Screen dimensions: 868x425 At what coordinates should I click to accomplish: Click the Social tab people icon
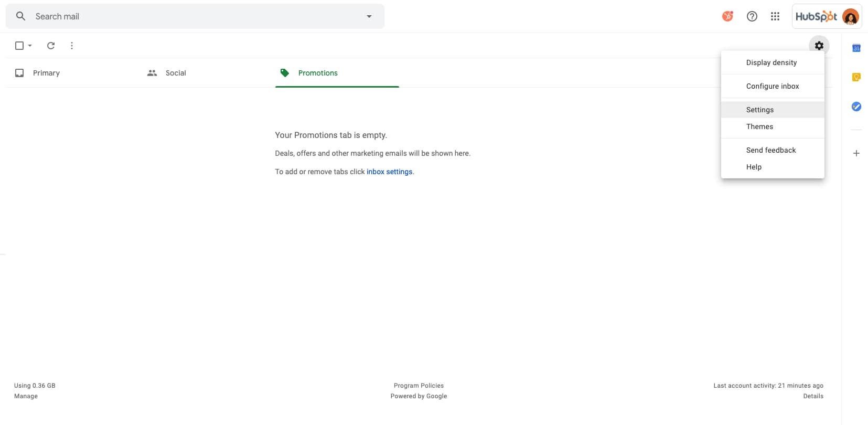click(152, 73)
